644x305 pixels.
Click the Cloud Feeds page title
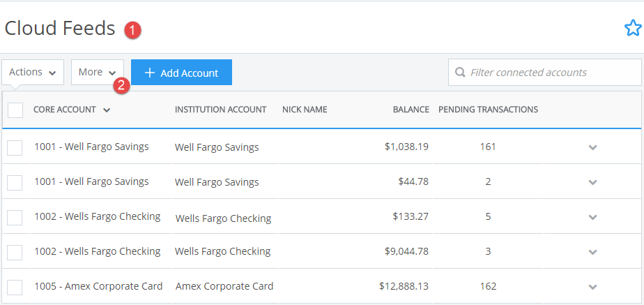coord(60,29)
